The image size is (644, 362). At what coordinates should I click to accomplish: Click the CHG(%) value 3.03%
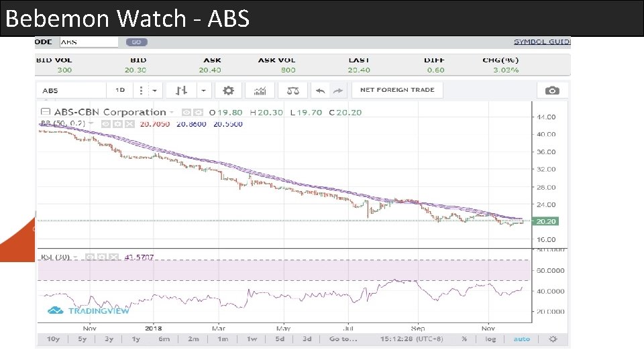click(x=506, y=70)
